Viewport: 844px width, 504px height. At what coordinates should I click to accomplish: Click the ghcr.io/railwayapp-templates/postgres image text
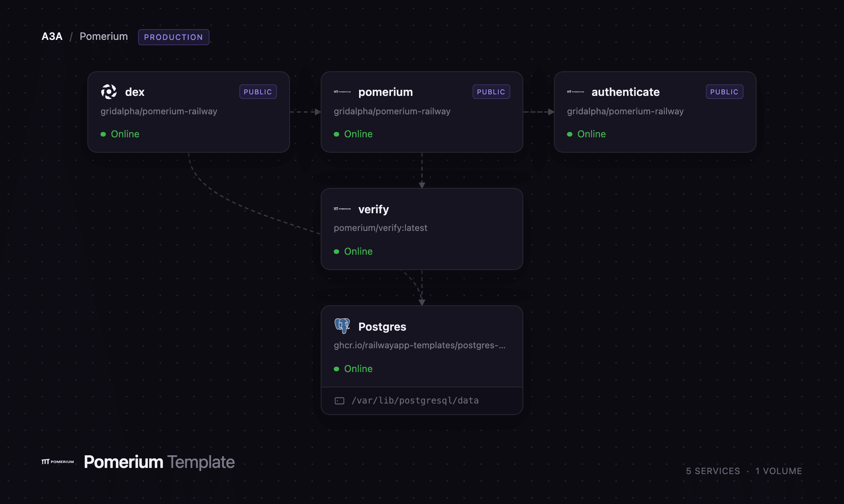point(419,345)
